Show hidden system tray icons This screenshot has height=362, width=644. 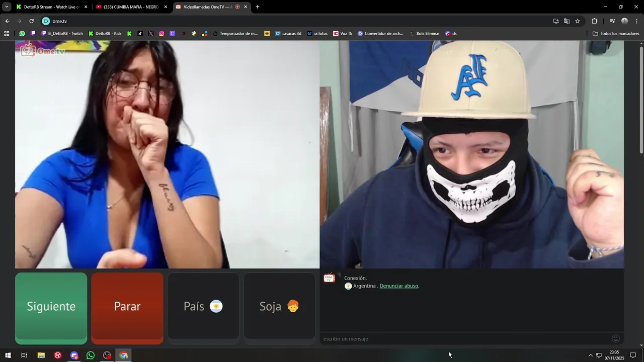[x=591, y=355]
